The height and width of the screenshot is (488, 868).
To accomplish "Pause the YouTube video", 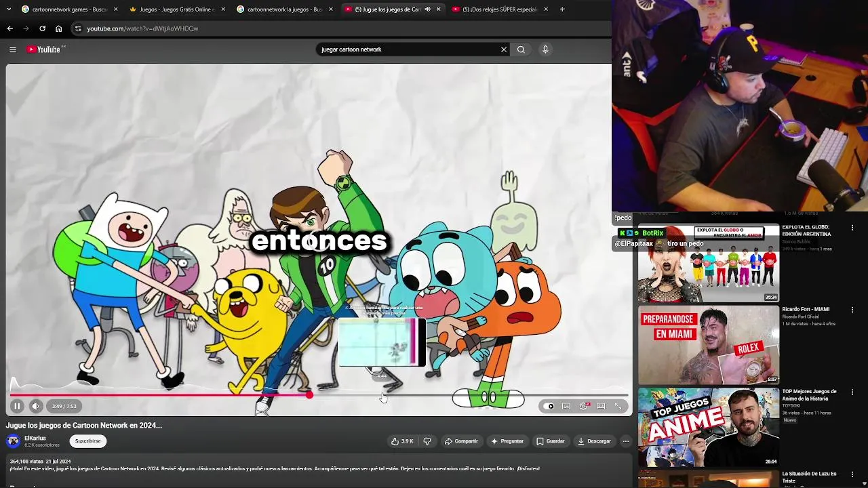I will 17,406.
